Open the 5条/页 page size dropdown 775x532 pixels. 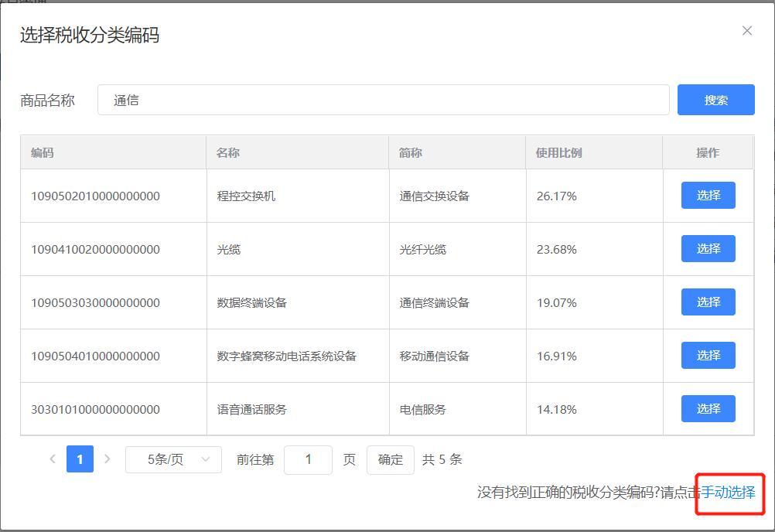[x=173, y=459]
